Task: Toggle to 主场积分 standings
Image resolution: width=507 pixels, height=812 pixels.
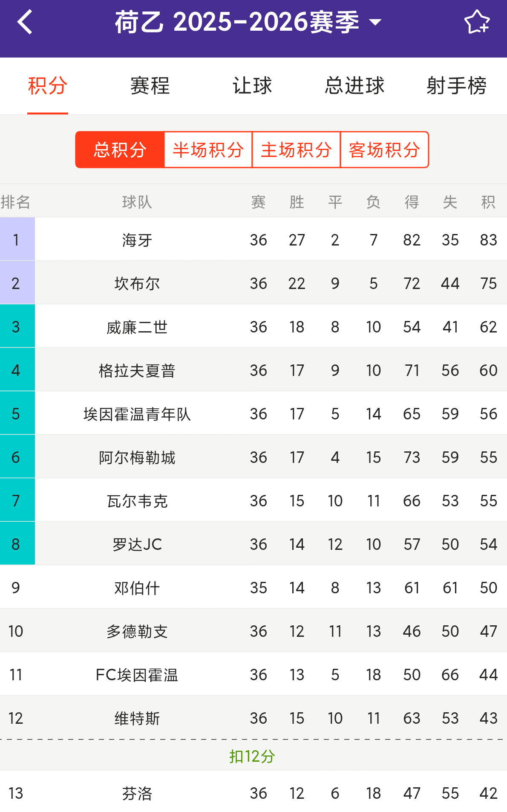Action: pos(296,150)
